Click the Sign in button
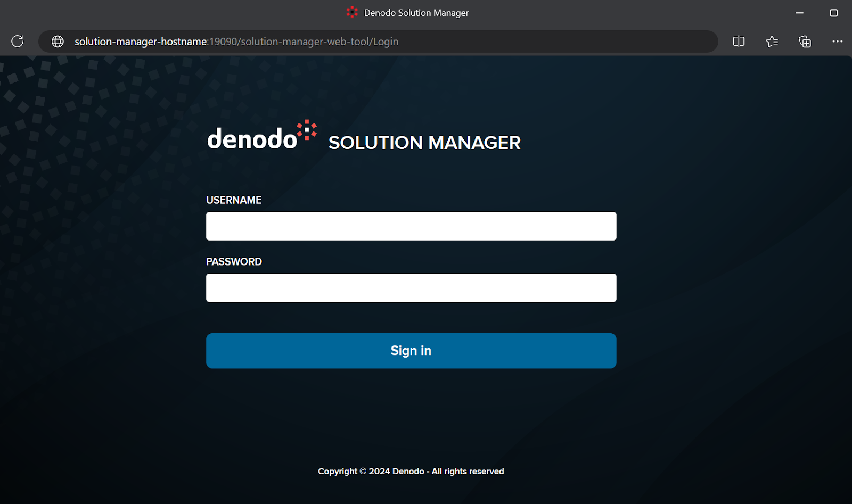 point(411,351)
